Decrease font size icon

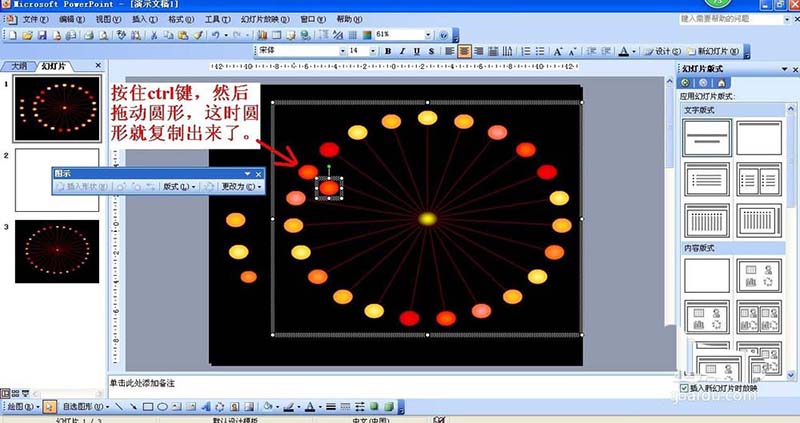click(x=572, y=51)
